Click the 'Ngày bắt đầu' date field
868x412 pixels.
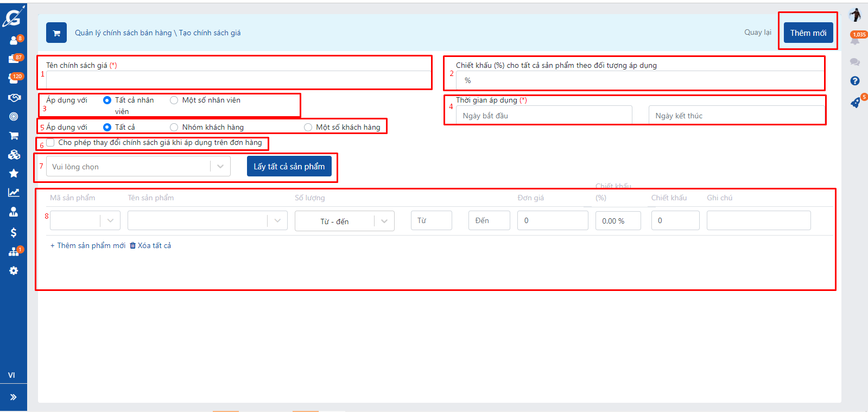click(x=543, y=116)
